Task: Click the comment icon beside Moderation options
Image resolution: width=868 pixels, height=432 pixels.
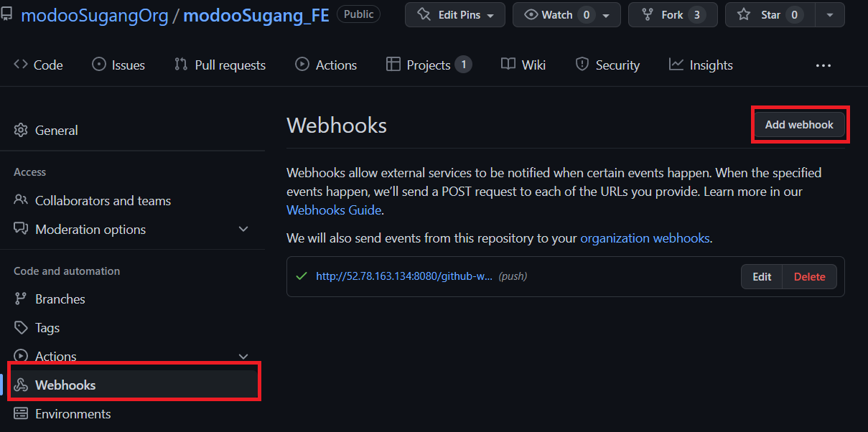Action: pos(21,230)
